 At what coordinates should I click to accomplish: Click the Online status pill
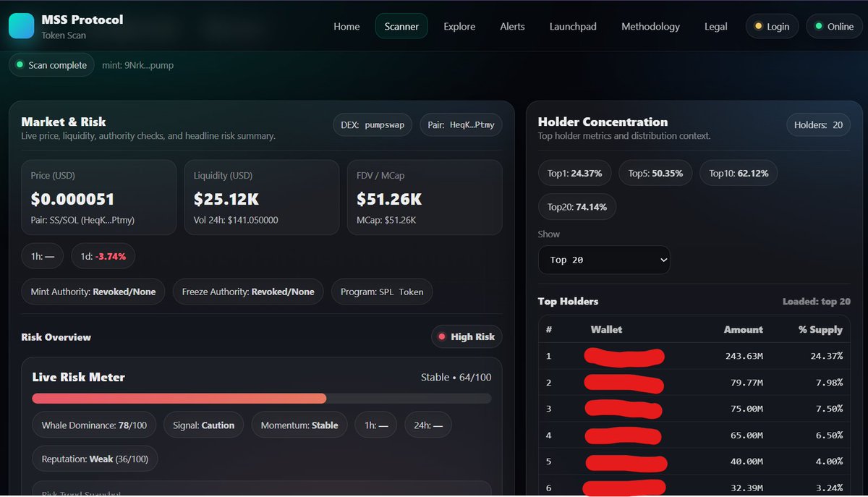click(834, 26)
